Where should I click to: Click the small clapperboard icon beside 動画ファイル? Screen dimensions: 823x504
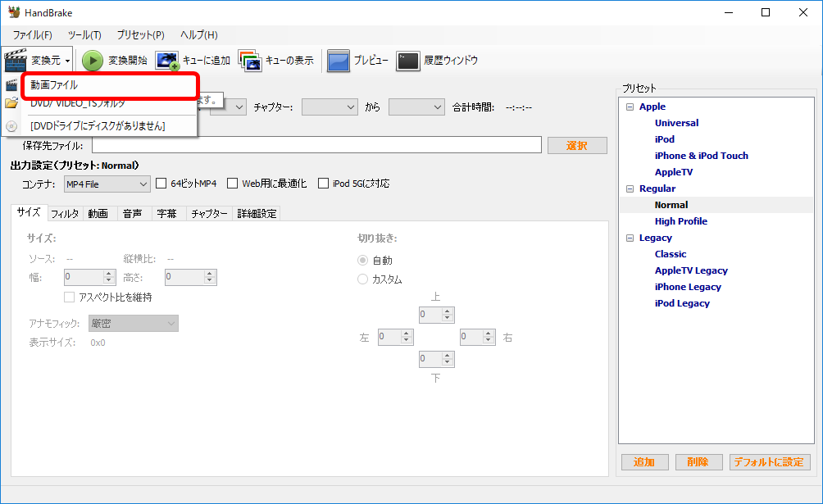11,85
